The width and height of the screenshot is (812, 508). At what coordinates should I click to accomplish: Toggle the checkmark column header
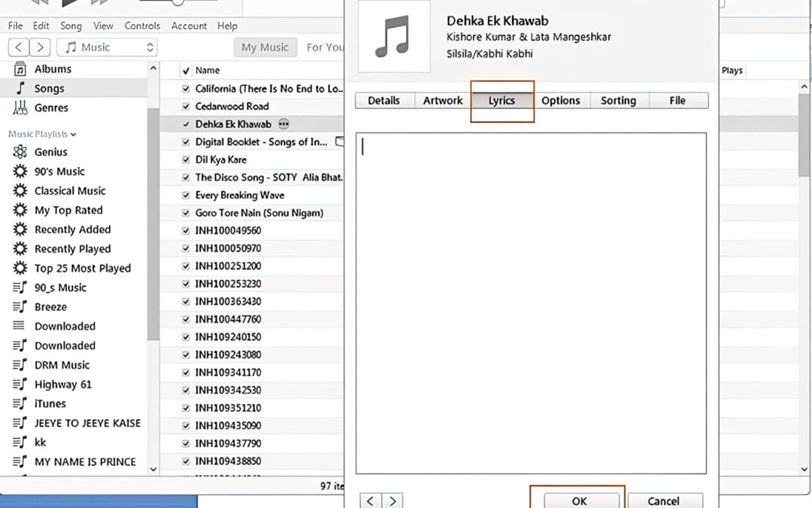click(186, 71)
